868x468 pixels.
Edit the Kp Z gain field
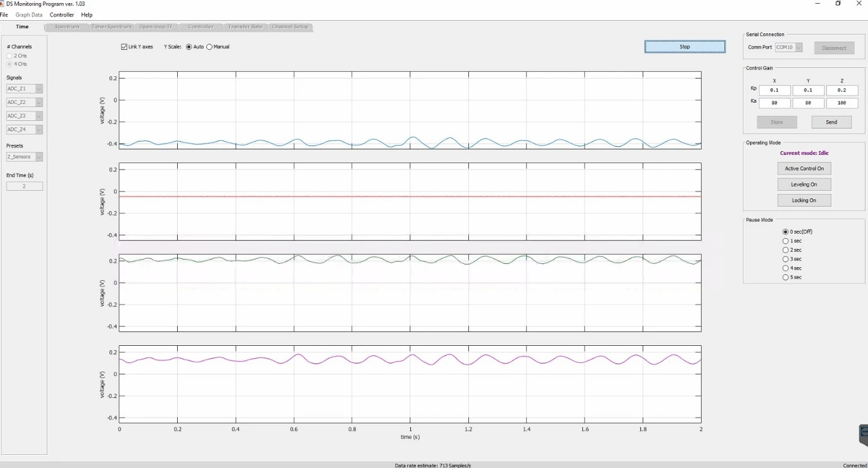click(842, 90)
